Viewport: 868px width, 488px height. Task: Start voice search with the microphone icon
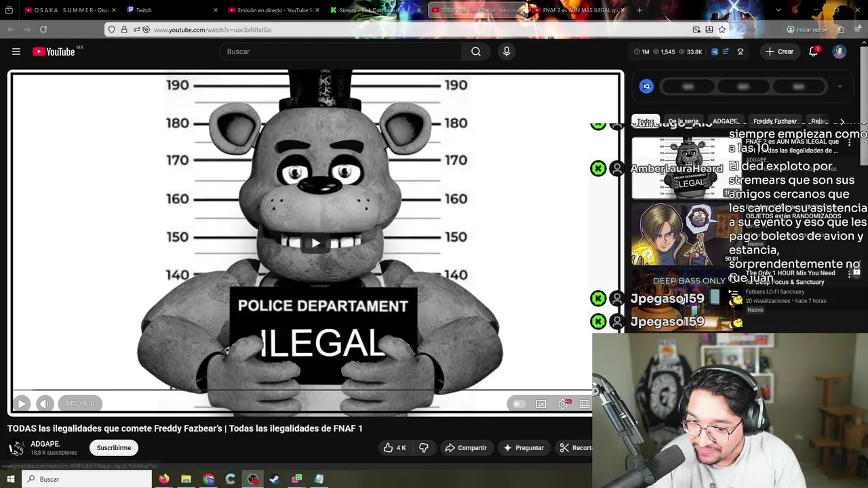coord(507,52)
